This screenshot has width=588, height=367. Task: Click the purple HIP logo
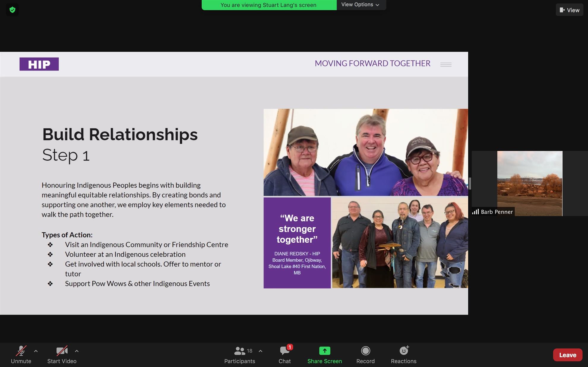click(39, 64)
